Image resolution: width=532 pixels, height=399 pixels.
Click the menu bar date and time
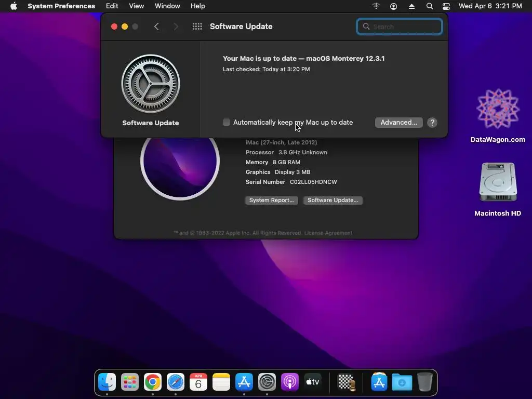tap(490, 6)
